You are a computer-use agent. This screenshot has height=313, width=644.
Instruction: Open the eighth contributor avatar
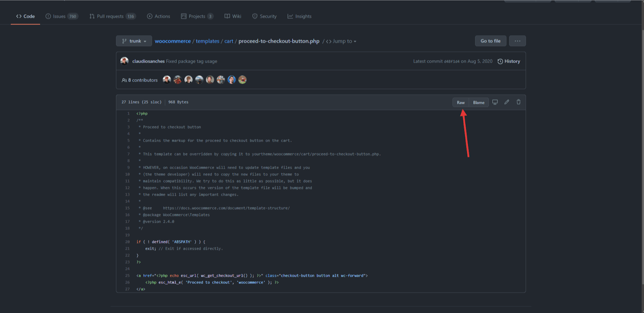point(242,80)
